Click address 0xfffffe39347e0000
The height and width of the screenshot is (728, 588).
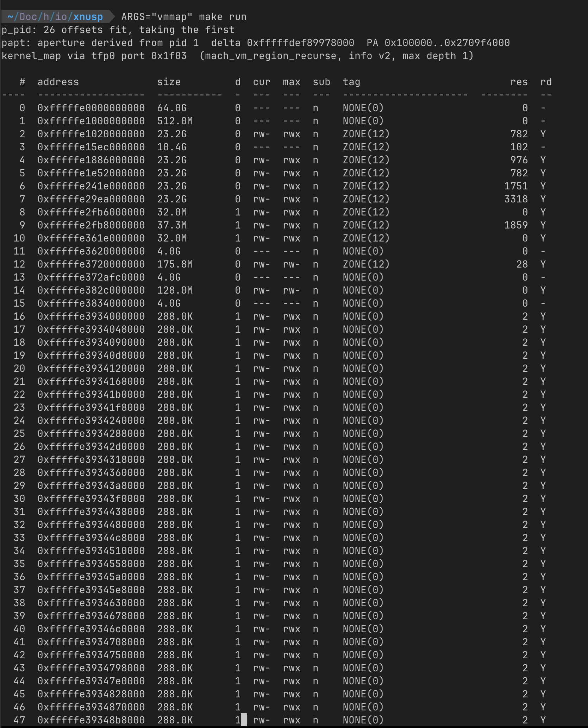click(91, 681)
